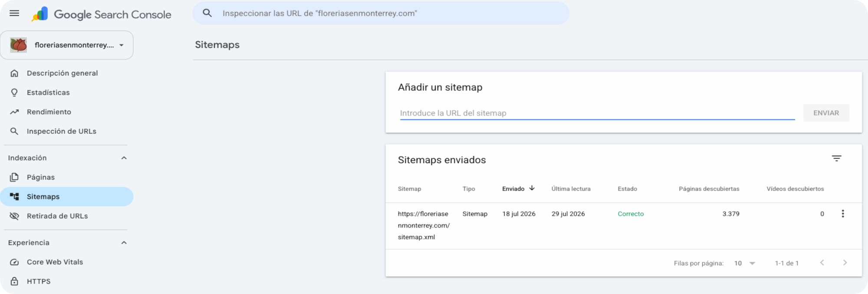This screenshot has width=868, height=294.
Task: Click the 18 jul 2026 submitted date
Action: point(519,214)
